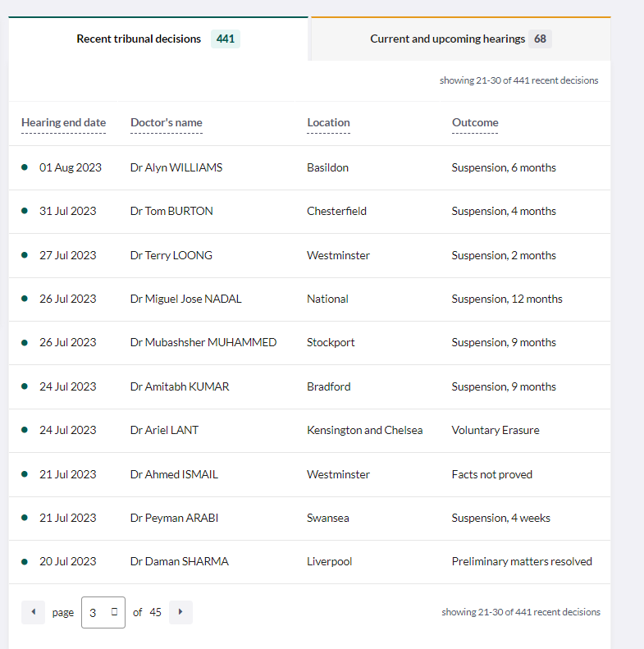Open Dr Tom BURTON decision row
Screen dimensions: 644x649
click(x=171, y=211)
